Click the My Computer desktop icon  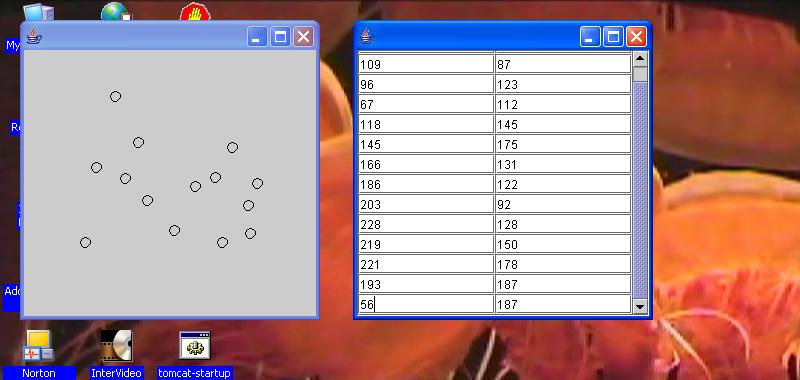pyautogui.click(x=38, y=11)
